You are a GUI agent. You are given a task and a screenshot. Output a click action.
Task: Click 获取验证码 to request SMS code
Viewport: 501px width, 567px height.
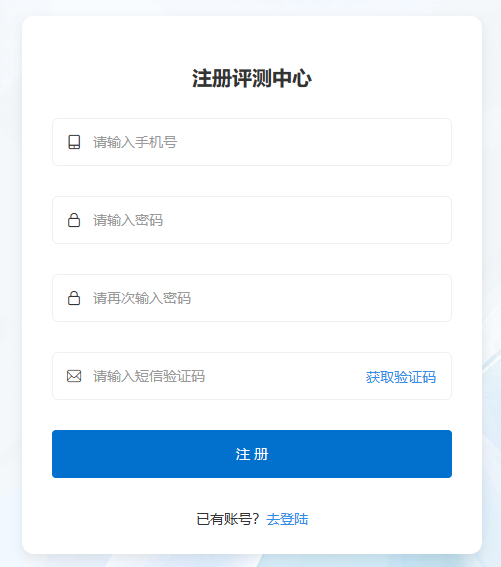click(x=401, y=377)
